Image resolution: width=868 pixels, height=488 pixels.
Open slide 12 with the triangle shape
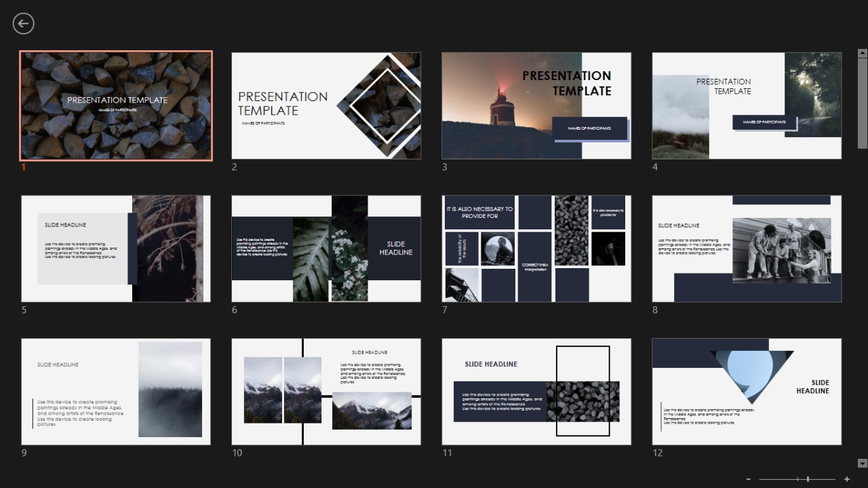pyautogui.click(x=747, y=392)
